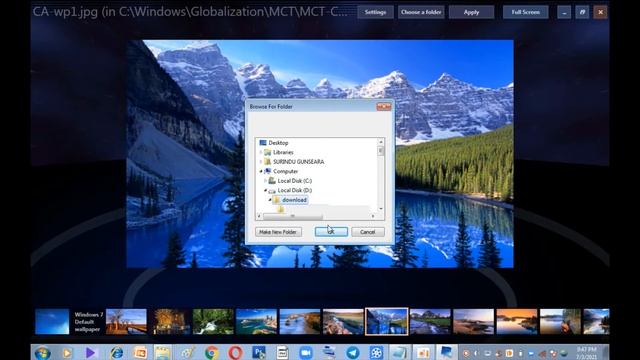Open the blue wheel-icon app in taskbar

[x=376, y=353]
